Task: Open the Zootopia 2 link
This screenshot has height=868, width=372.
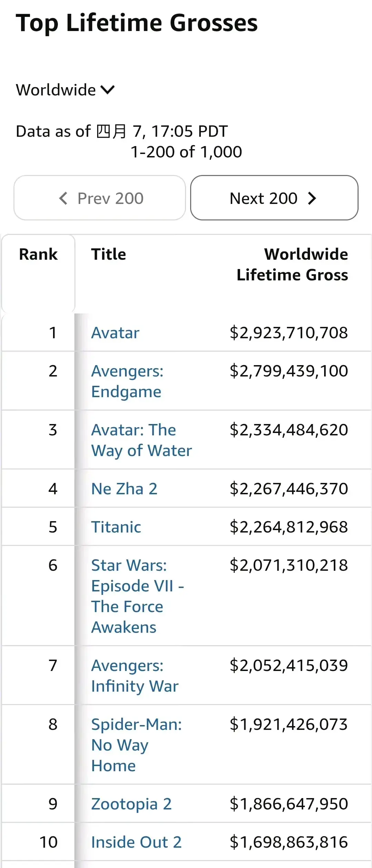Action: coord(131,804)
